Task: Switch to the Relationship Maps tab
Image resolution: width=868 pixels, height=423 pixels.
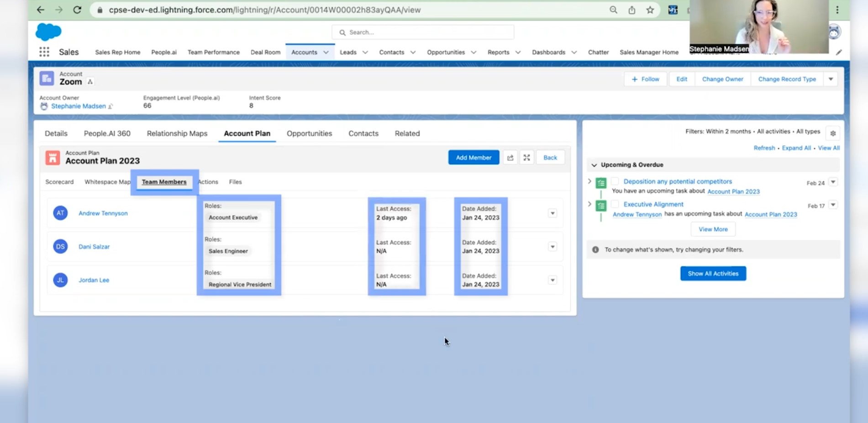Action: (x=177, y=133)
